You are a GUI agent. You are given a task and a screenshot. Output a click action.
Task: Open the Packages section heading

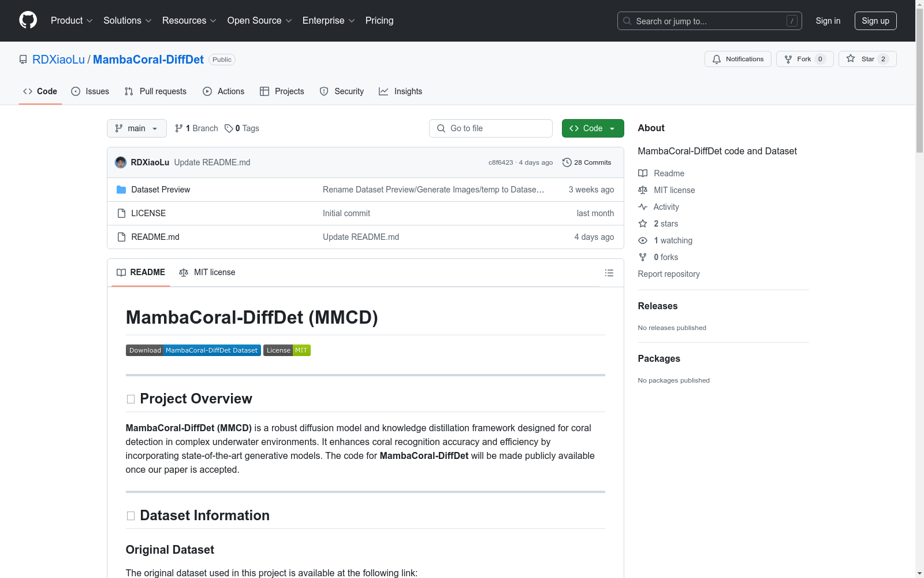[659, 359]
